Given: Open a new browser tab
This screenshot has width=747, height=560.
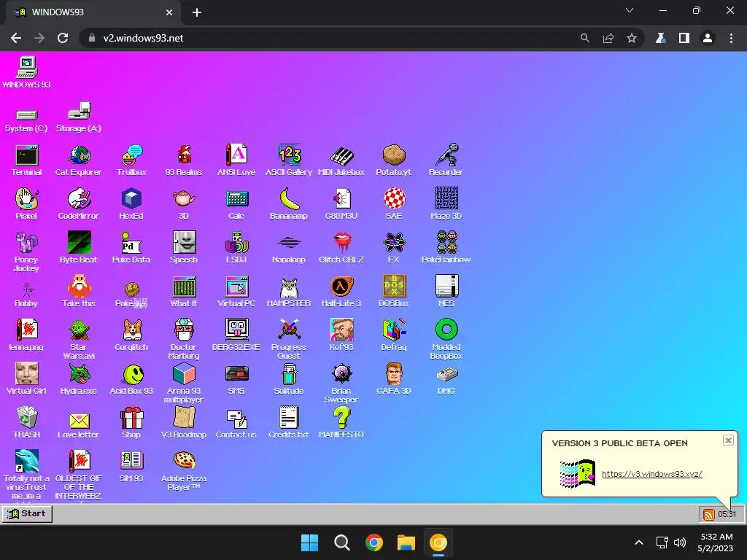Looking at the screenshot, I should coord(197,12).
